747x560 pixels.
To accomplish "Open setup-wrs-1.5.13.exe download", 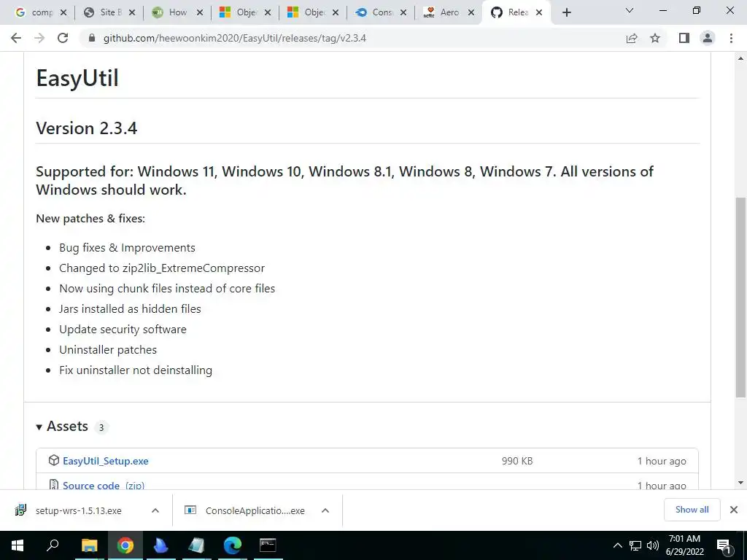I will [78, 510].
